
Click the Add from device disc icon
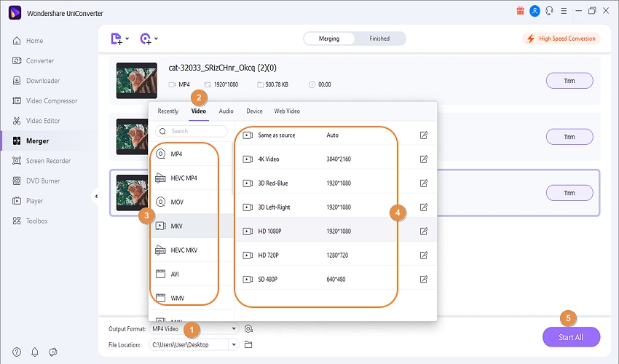(x=146, y=39)
